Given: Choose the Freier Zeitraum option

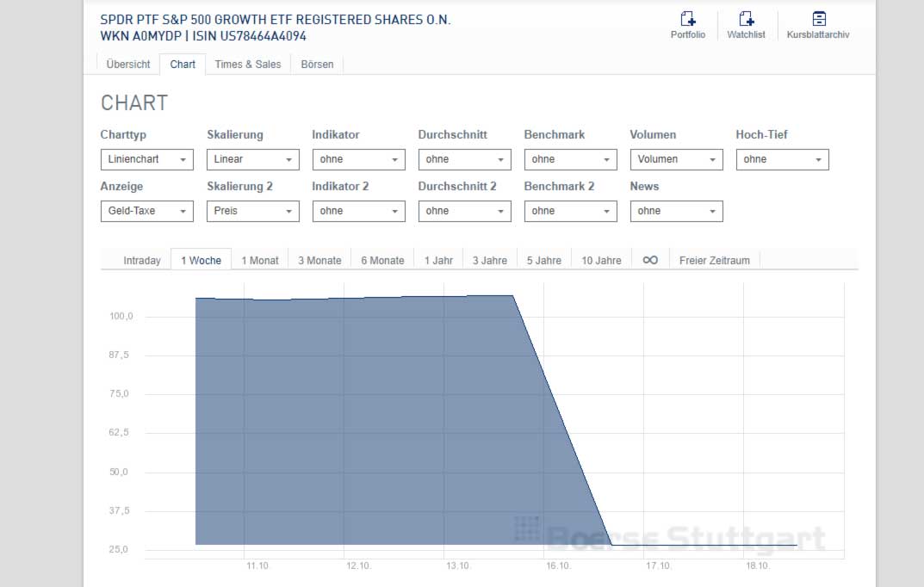Looking at the screenshot, I should tap(714, 261).
